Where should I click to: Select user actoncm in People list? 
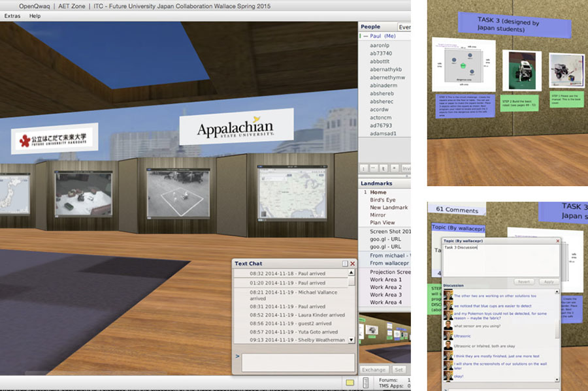pyautogui.click(x=381, y=117)
